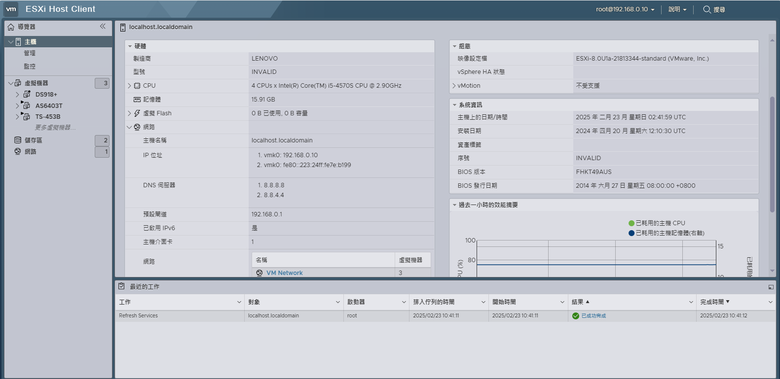Click the VM Network port group icon
Screen dimensions: 780x379
(259, 273)
